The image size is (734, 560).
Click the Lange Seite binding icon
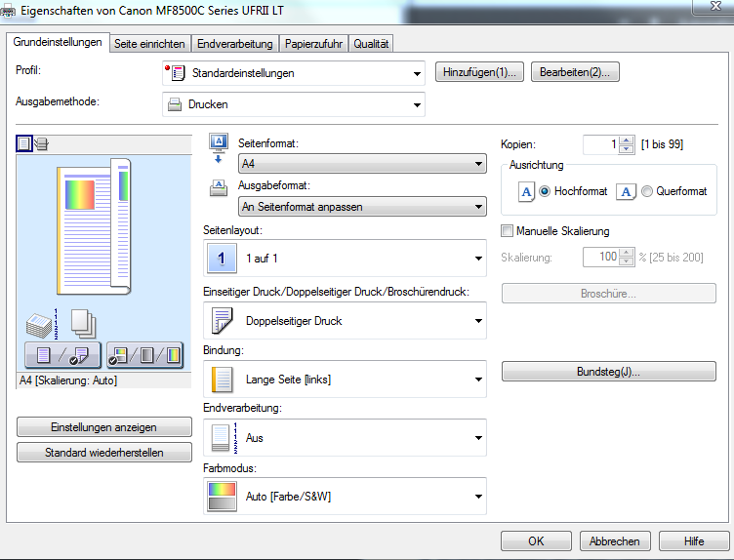pos(222,379)
